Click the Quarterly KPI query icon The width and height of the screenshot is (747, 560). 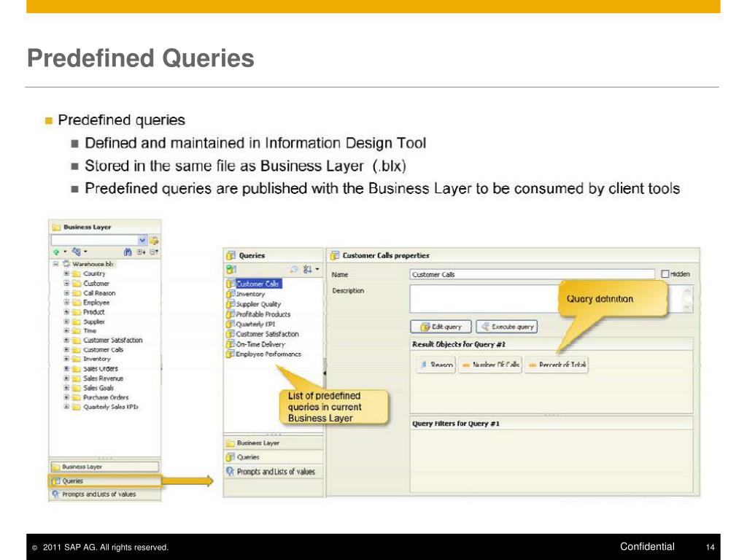[x=231, y=324]
